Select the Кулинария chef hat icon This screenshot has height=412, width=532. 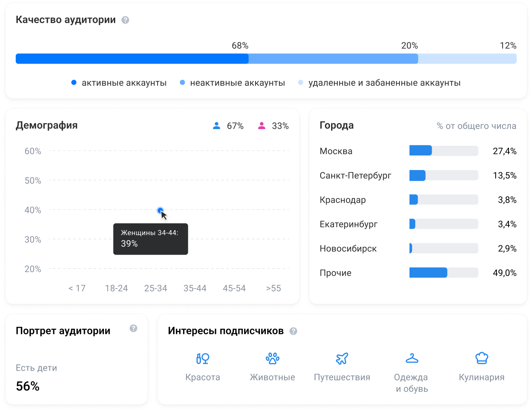click(x=481, y=358)
